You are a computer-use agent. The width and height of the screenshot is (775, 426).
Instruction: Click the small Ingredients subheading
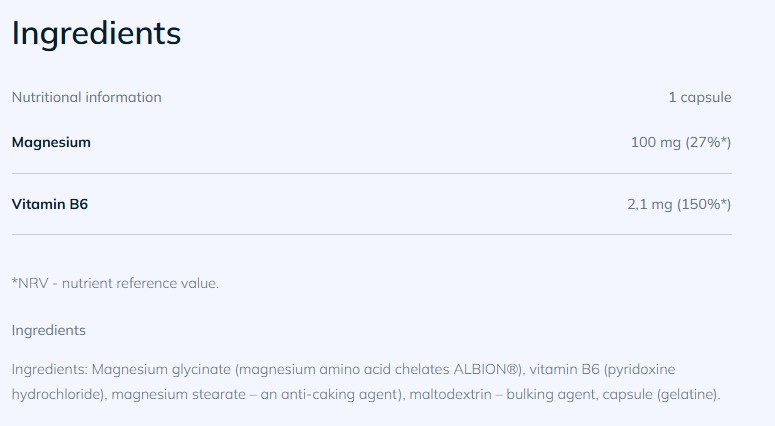coord(49,330)
